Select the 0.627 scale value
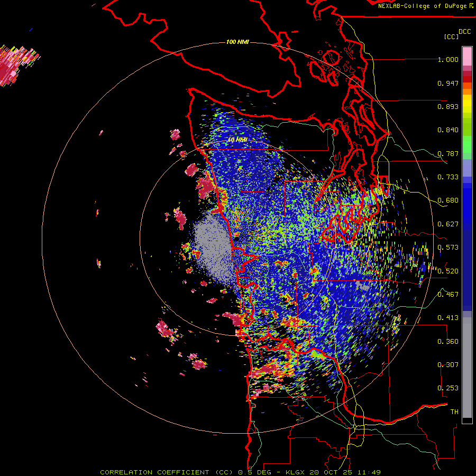Viewport: 476px width, 476px height. coord(448,224)
